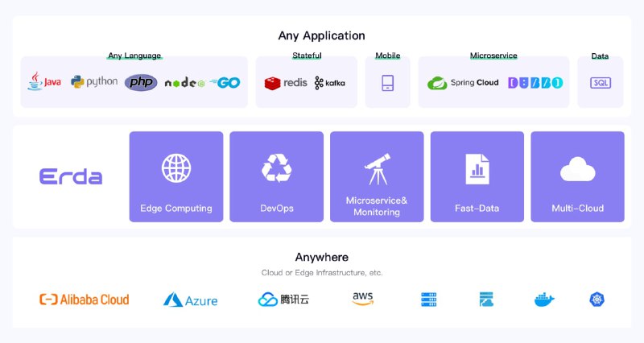
Task: Select the redis logo
Action: [286, 83]
